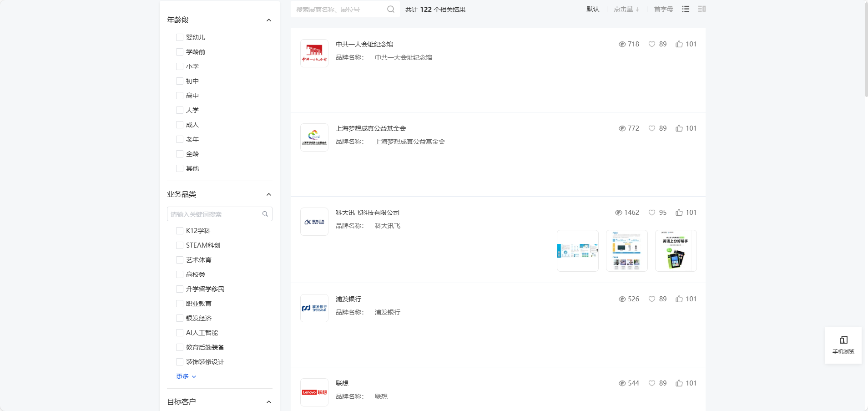Viewport: 868px width, 411px height.
Task: Click thumbs-up icon for 中共一大会址纪念馆
Action: tap(679, 44)
